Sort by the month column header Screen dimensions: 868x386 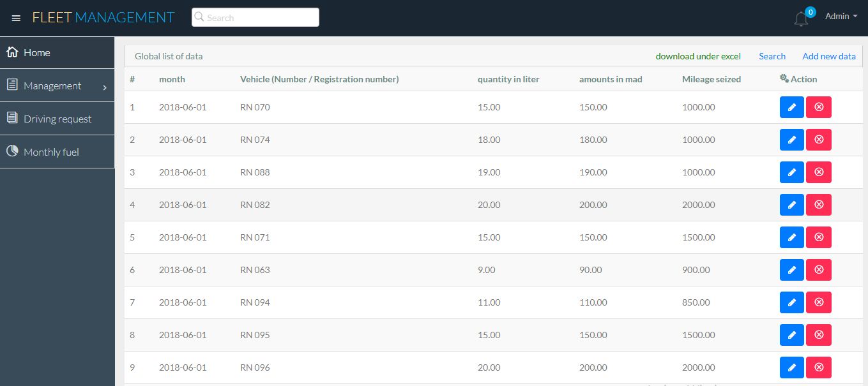pos(172,78)
